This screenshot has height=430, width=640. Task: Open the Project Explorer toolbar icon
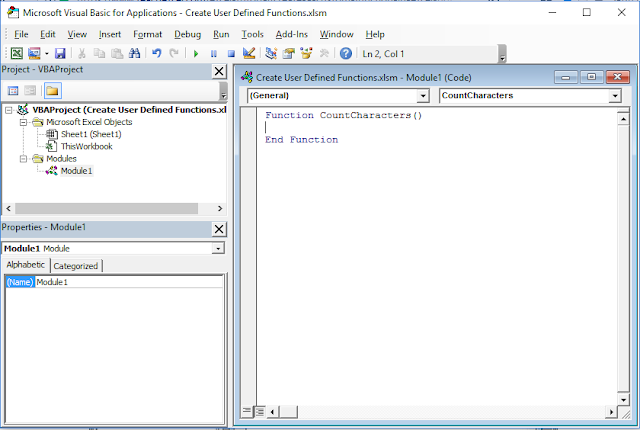pos(271,53)
